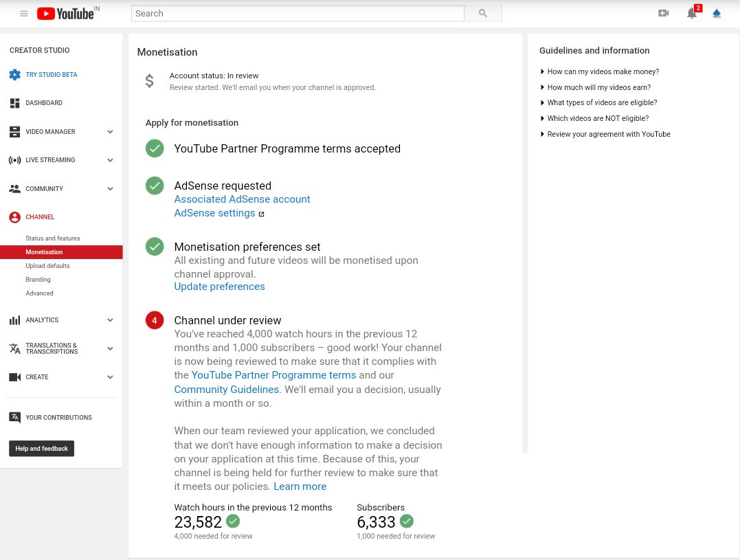Expand 'Which videos are NOT eligible?'
Viewport: 740px width, 560px height.
click(x=594, y=118)
